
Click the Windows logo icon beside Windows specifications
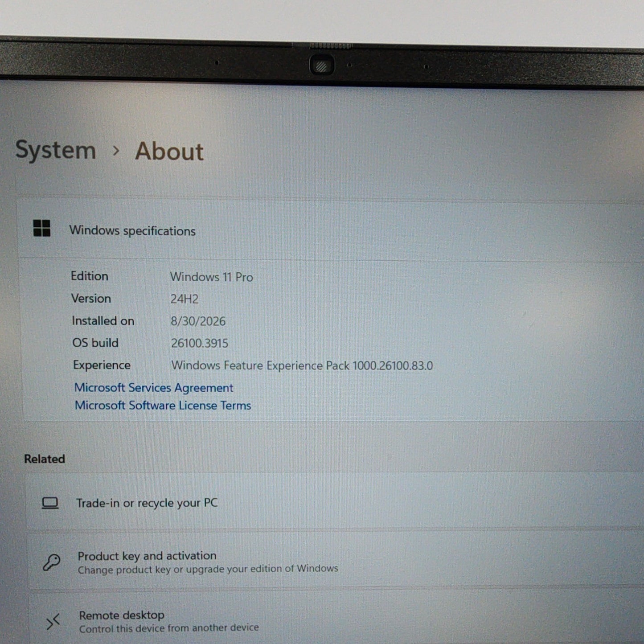[42, 229]
